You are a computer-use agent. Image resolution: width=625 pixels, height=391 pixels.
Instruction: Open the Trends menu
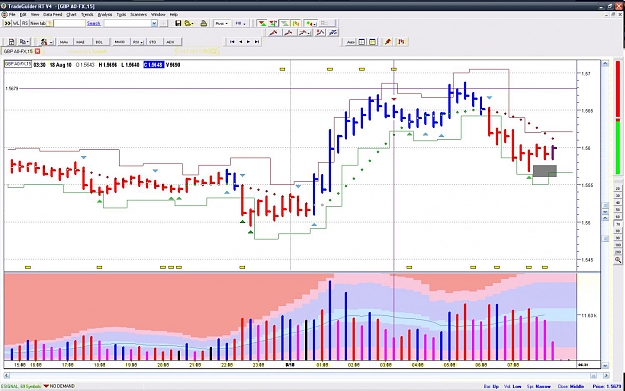click(87, 14)
